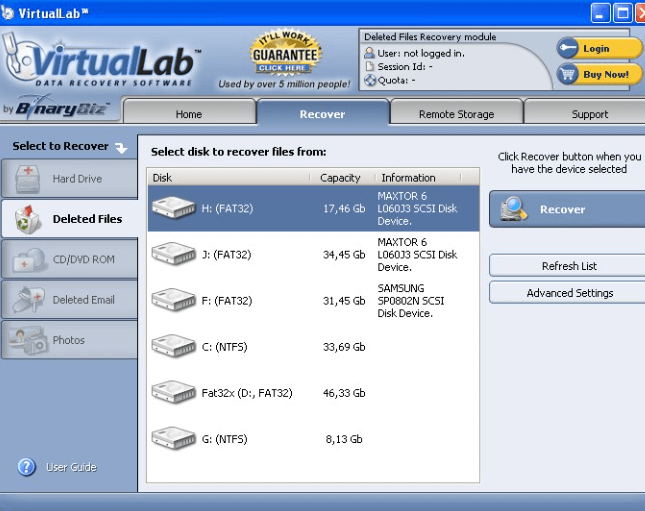Minimize the VirtualLab window
Viewport: 645px width, 511px height.
coord(600,13)
